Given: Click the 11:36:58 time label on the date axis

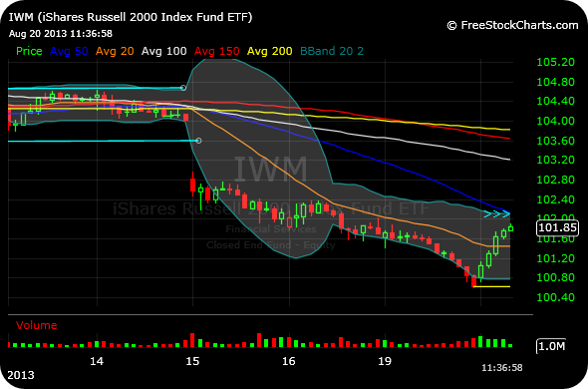Looking at the screenshot, I should 501,368.
